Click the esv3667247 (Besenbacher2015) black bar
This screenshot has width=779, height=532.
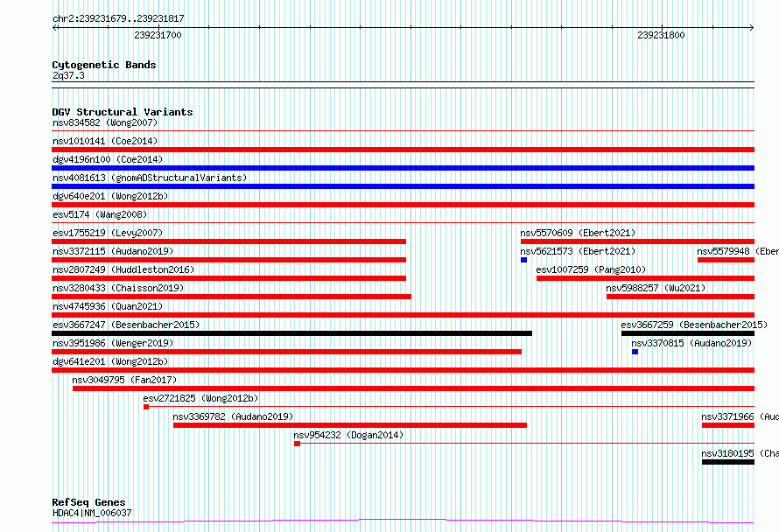click(x=292, y=333)
